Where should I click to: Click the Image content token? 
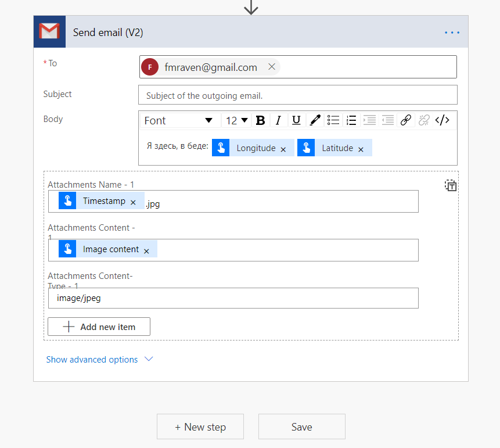[x=108, y=249]
